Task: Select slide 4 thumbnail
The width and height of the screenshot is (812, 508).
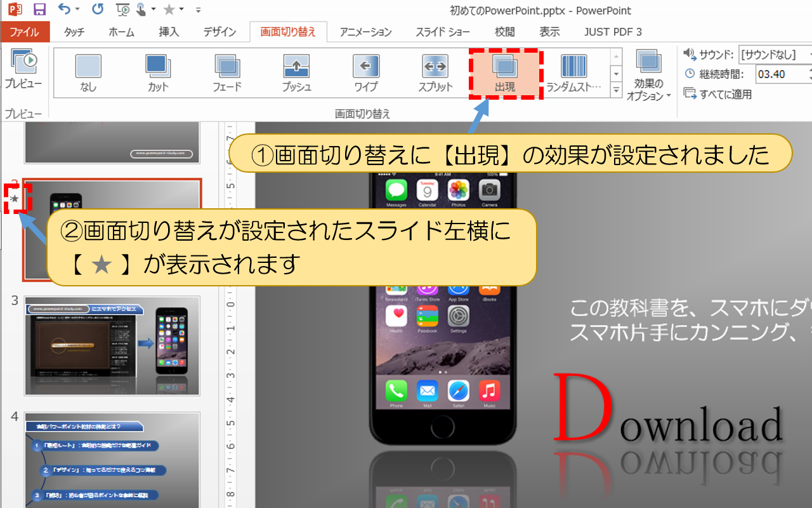Action: tap(112, 460)
